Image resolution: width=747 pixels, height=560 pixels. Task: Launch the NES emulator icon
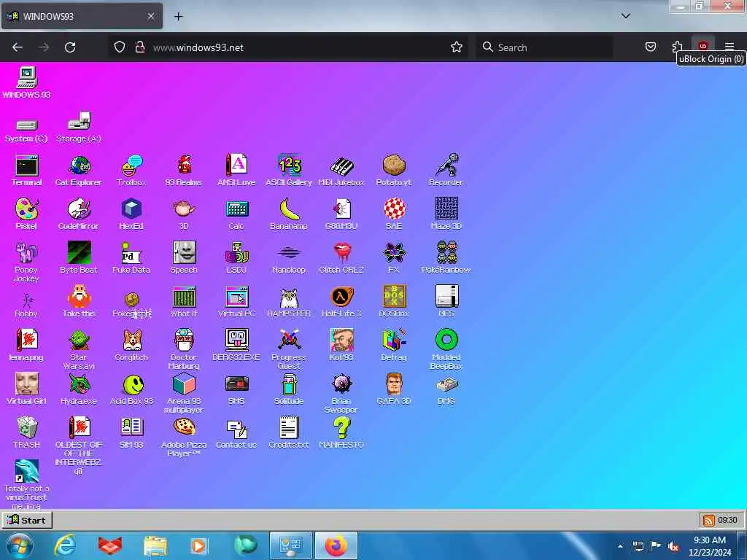(446, 301)
